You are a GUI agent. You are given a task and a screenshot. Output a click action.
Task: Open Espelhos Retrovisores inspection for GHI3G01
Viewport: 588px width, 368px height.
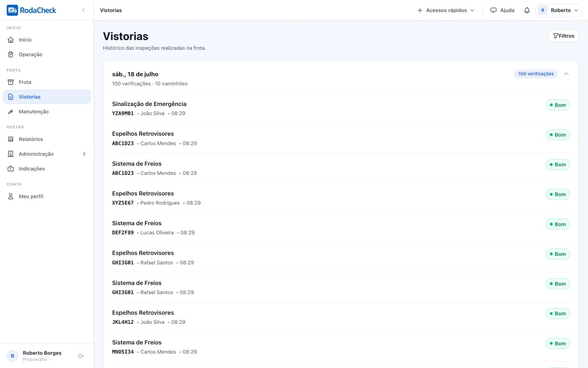(x=341, y=257)
